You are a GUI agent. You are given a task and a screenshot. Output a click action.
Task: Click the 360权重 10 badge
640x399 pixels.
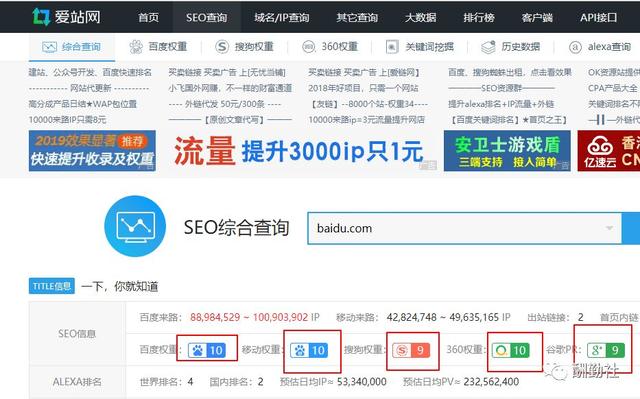tap(511, 350)
